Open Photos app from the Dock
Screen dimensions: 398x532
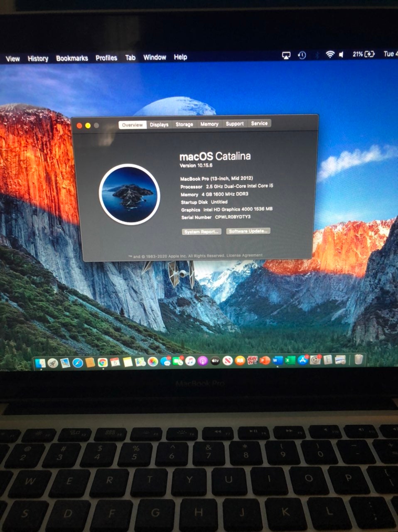(x=153, y=362)
